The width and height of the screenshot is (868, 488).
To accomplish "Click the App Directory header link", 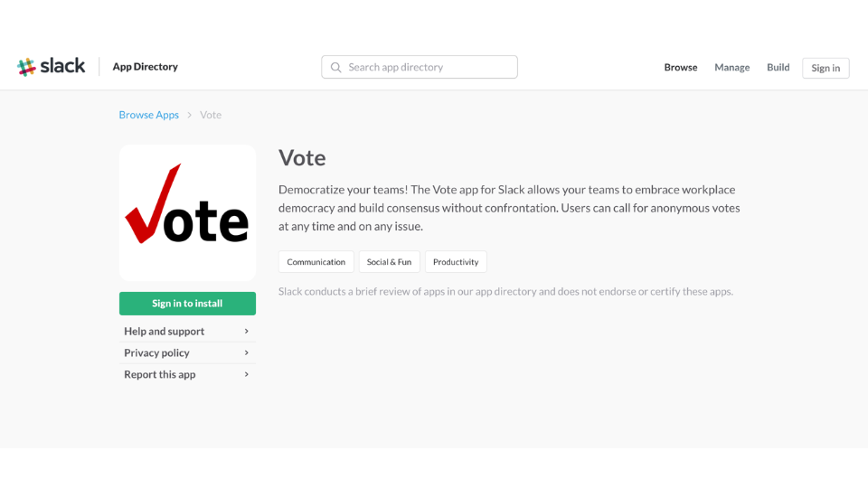I will (145, 67).
